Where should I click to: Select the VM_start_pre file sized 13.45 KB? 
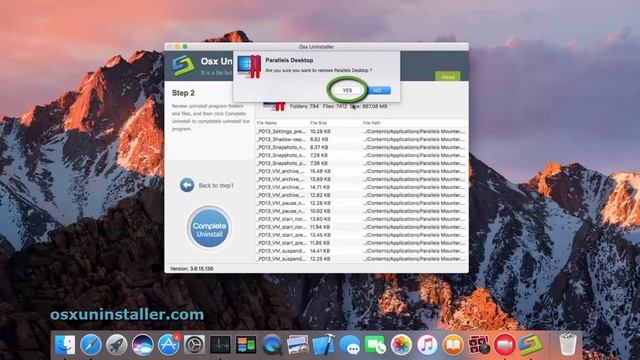(x=362, y=235)
